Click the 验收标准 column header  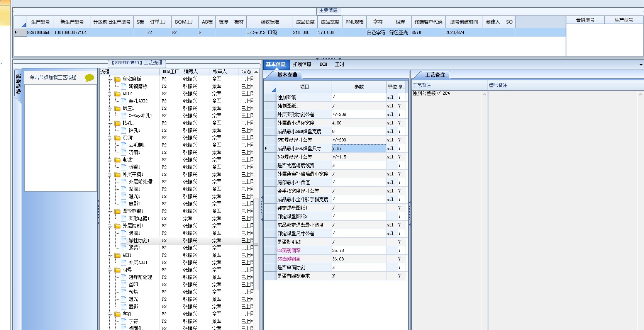point(269,22)
